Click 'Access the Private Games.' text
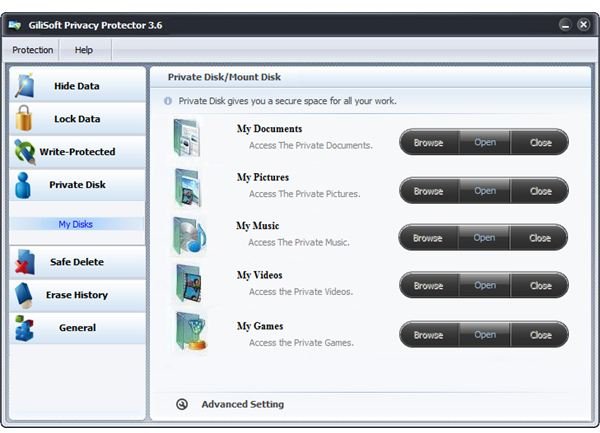This screenshot has height=433, width=600. [301, 342]
